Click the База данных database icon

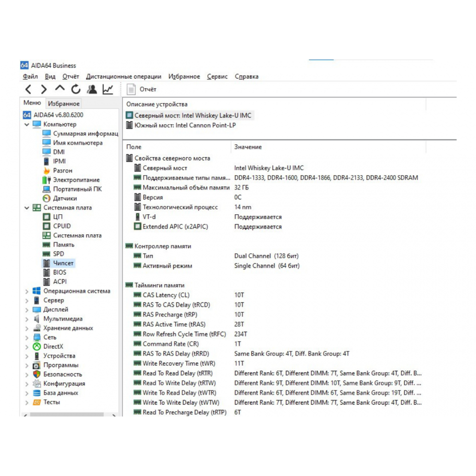[x=37, y=393]
